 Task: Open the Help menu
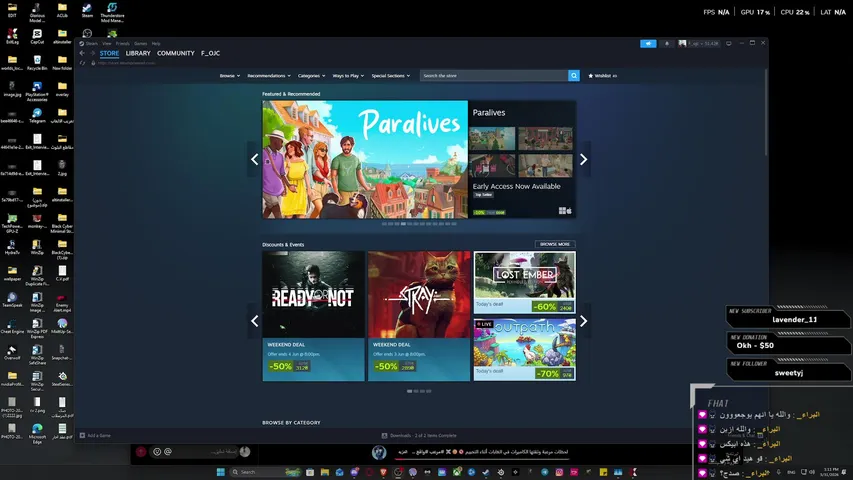(x=156, y=44)
